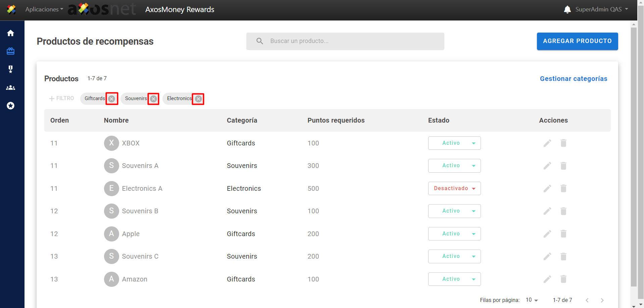The height and width of the screenshot is (308, 644).
Task: Remove the Electronics filter chip
Action: [198, 99]
